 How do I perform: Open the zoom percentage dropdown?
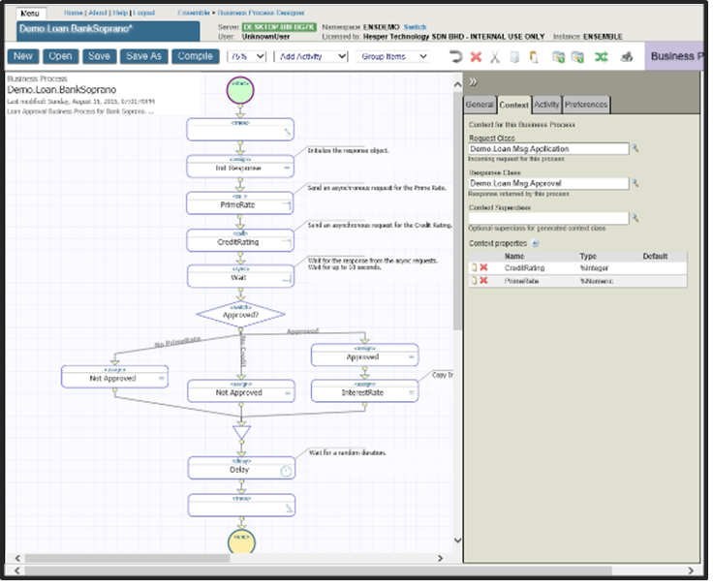pyautogui.click(x=246, y=56)
